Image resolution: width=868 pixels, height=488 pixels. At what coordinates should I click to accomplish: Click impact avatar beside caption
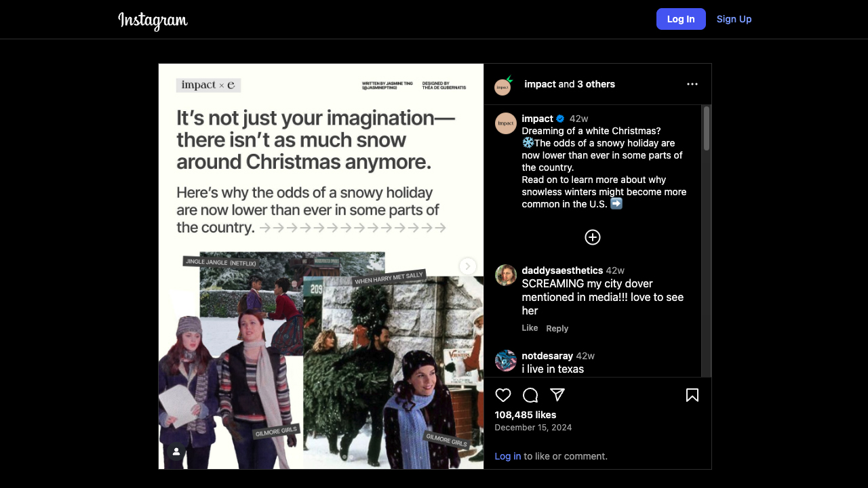506,123
